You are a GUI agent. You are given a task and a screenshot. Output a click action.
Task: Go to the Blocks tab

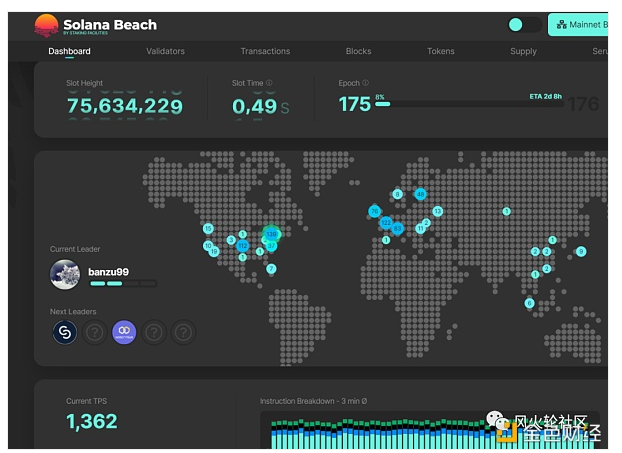click(358, 51)
